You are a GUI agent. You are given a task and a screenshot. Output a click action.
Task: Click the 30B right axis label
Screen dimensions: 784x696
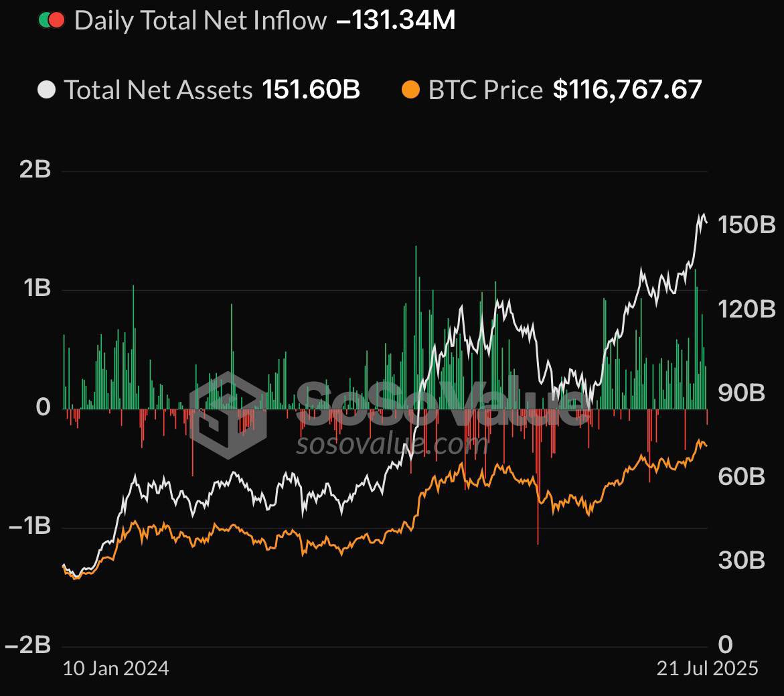tap(742, 561)
